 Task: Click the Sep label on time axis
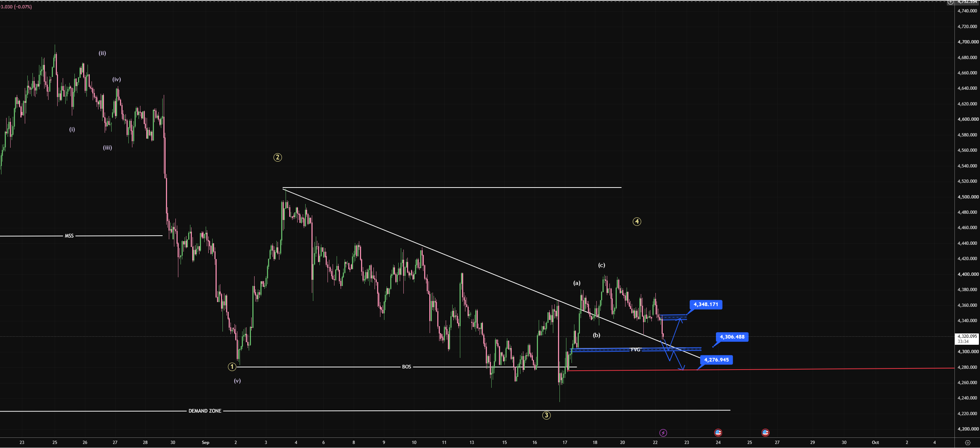coord(205,443)
